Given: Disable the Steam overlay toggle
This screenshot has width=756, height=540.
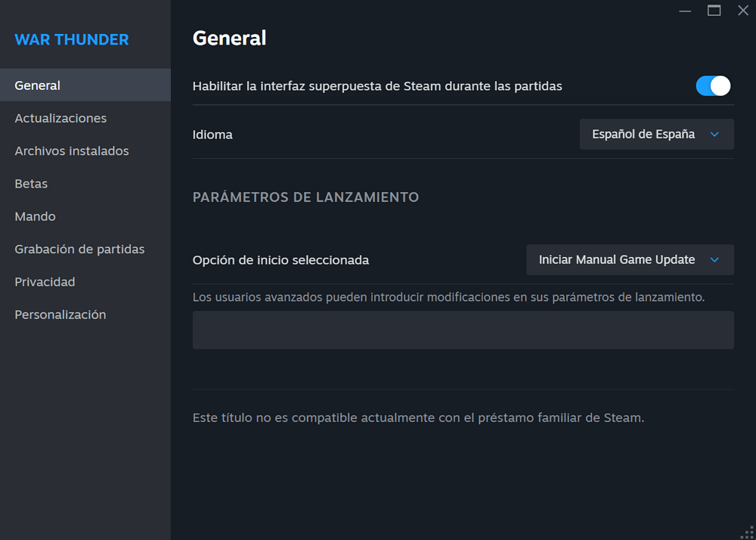Looking at the screenshot, I should [x=711, y=85].
